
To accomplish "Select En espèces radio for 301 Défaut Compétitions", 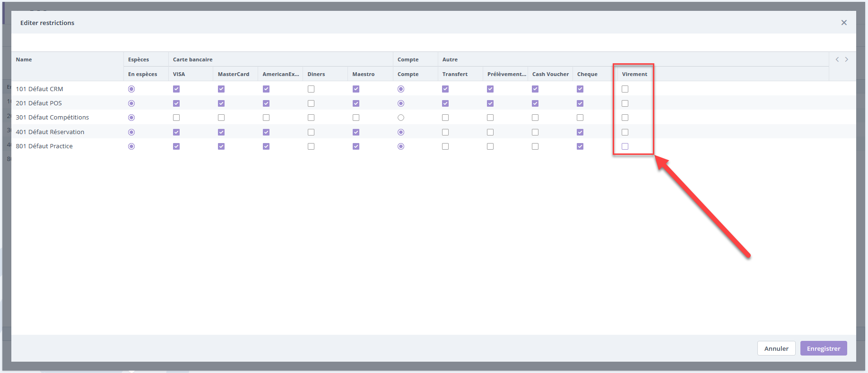I will 131,118.
